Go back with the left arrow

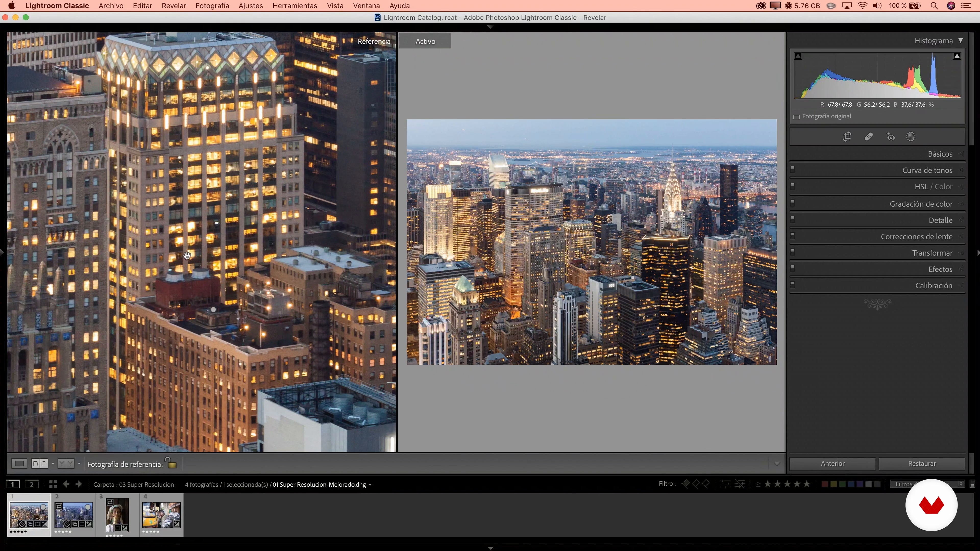click(66, 484)
